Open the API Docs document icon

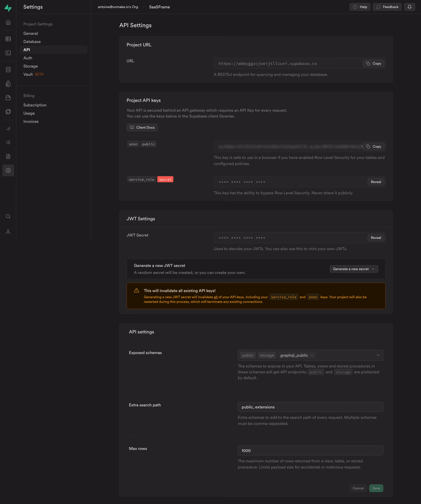coord(8,157)
